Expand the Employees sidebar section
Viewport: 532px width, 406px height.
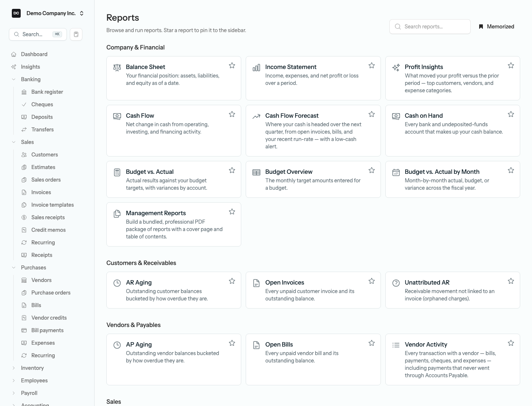tap(14, 381)
